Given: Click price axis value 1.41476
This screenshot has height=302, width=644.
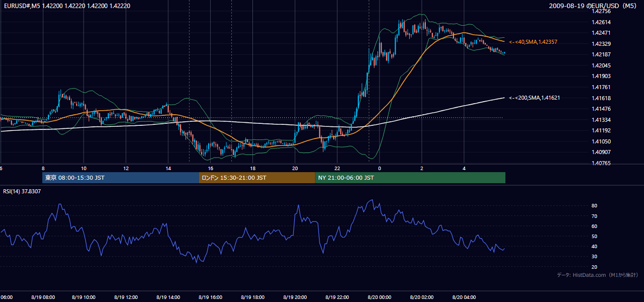Looking at the screenshot, I should (602, 109).
